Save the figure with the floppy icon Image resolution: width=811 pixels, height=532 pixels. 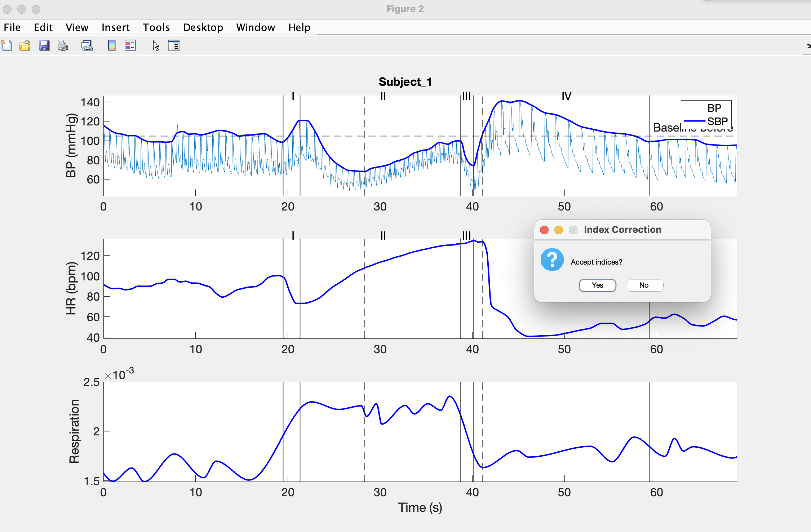tap(44, 46)
